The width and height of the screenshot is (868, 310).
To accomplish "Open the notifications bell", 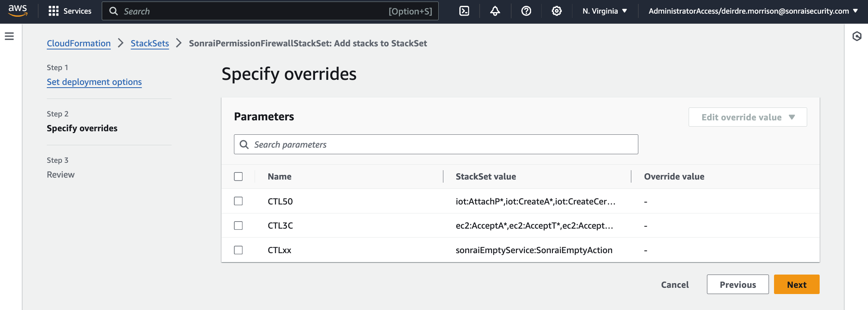I will click(495, 11).
